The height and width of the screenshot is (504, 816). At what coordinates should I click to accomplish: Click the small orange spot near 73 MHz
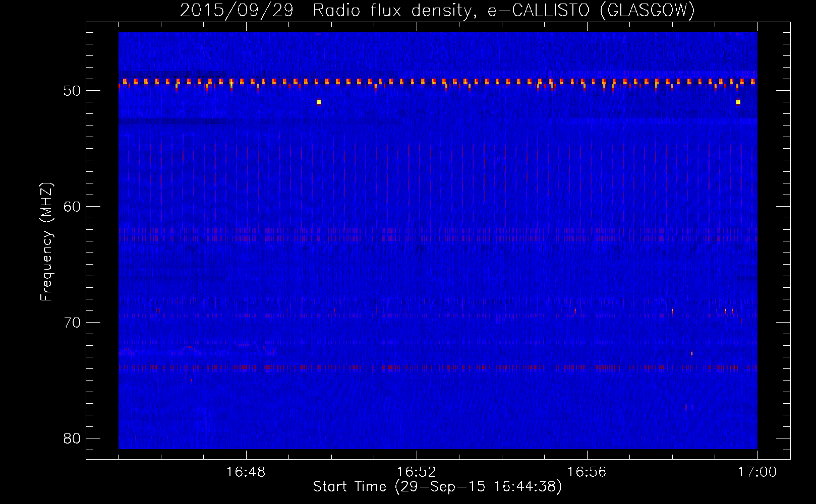point(692,354)
